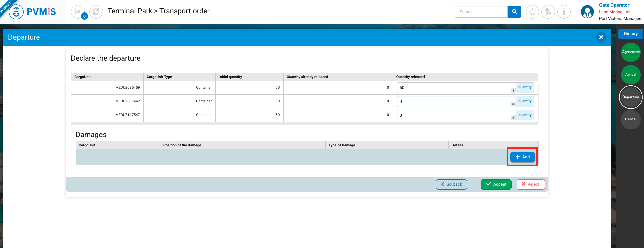Open the settings gears icon
The image size is (644, 248).
(548, 12)
